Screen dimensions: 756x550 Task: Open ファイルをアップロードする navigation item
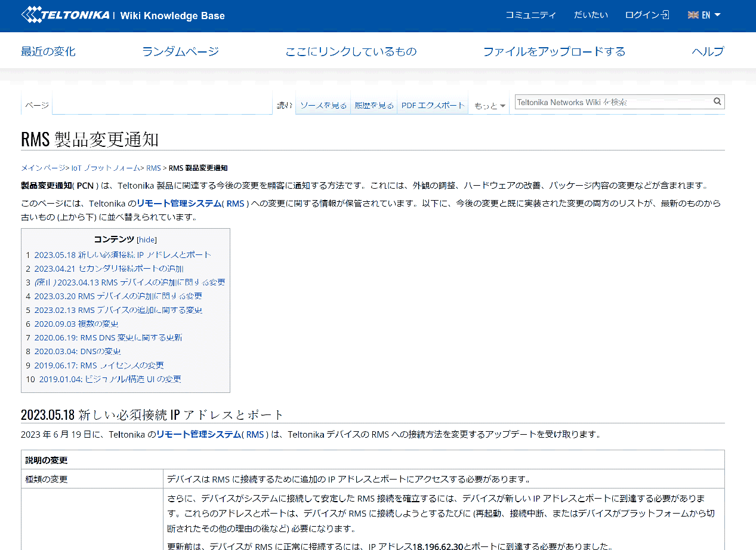[x=554, y=51]
